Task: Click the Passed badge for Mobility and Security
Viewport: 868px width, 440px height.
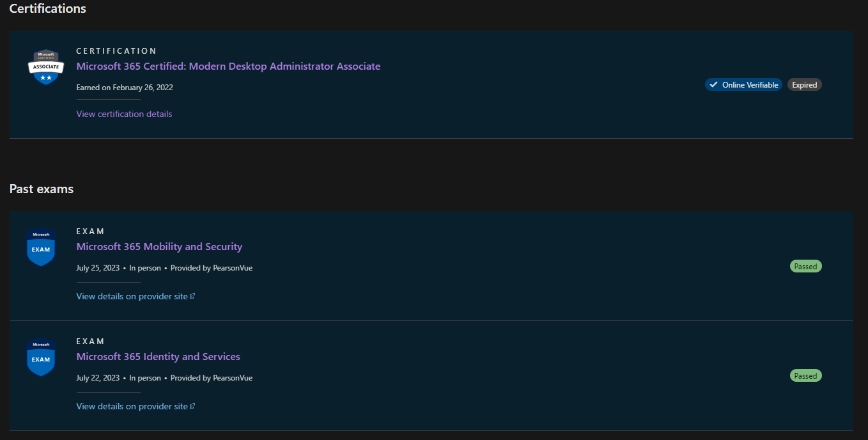Action: point(805,266)
